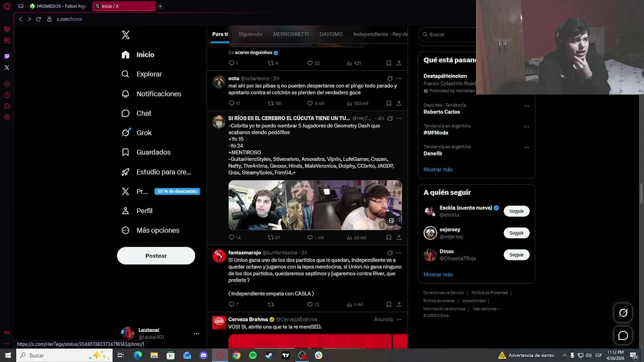The width and height of the screenshot is (644, 362).
Task: Open Windows Start menu
Action: [x=8, y=355]
